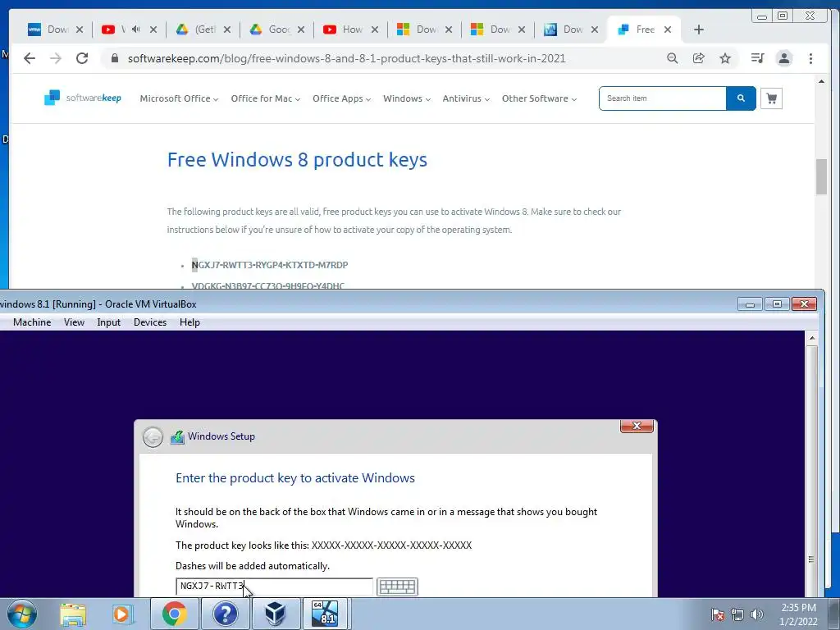Open VirtualBox Manager from taskbar
This screenshot has height=630, width=840.
275,614
